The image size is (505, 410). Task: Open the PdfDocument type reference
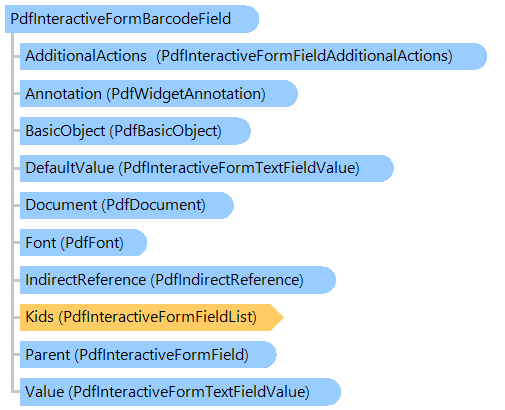coord(153,205)
